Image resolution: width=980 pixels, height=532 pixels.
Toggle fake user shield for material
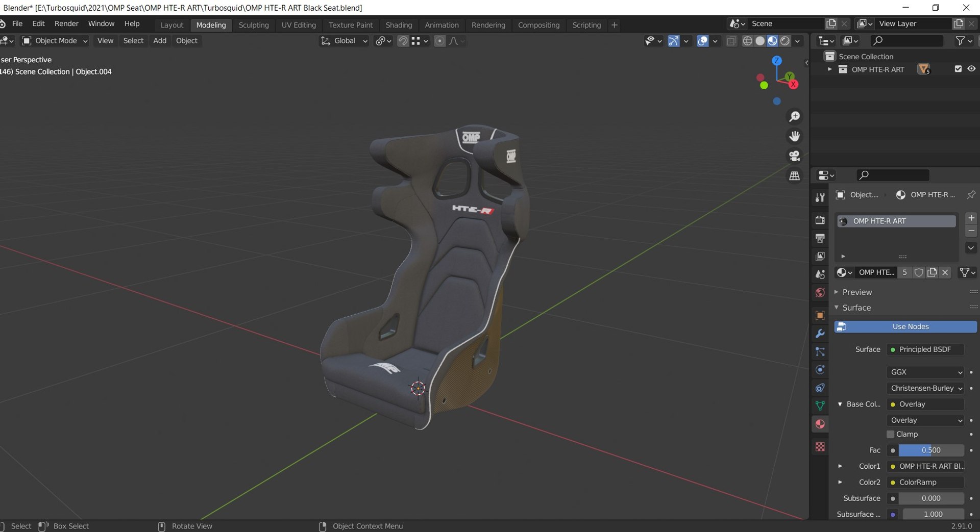[919, 272]
